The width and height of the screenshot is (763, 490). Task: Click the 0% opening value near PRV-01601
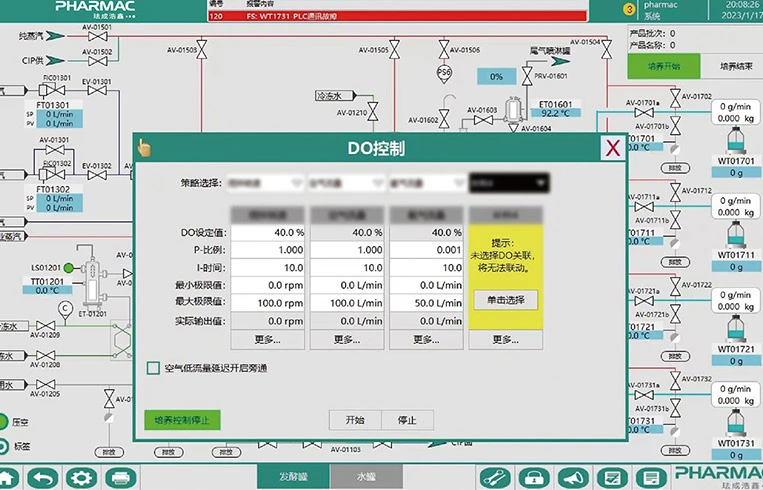coord(496,77)
